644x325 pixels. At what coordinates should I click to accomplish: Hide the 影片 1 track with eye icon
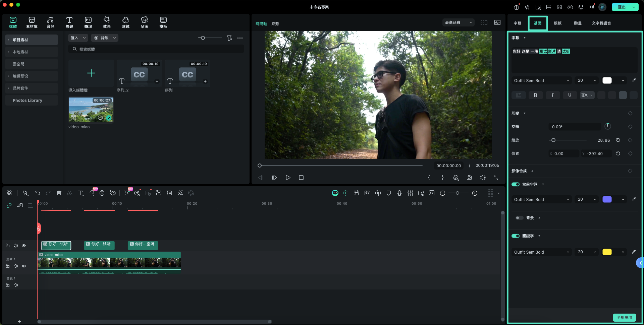(24, 266)
